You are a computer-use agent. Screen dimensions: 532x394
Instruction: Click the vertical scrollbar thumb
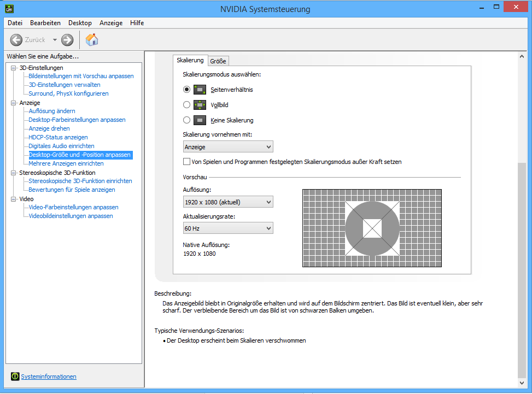pos(522,270)
